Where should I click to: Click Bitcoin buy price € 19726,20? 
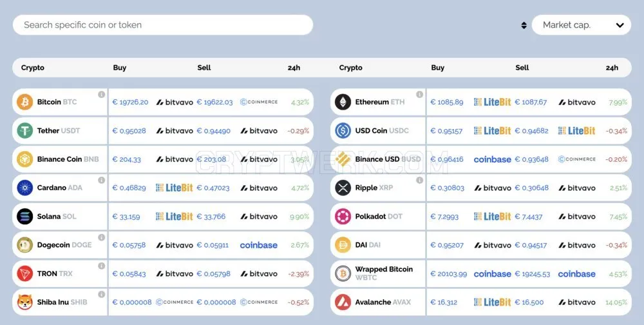tap(130, 102)
